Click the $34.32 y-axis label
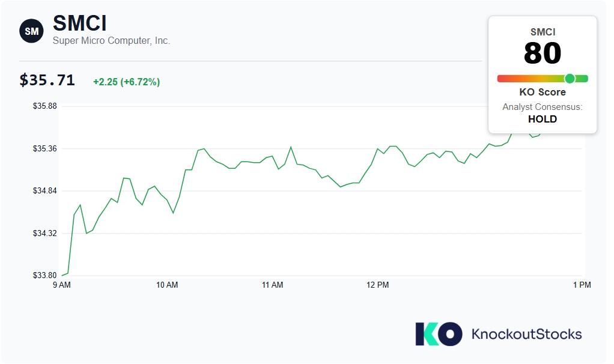Screen dimensions: 614x364 coord(44,233)
